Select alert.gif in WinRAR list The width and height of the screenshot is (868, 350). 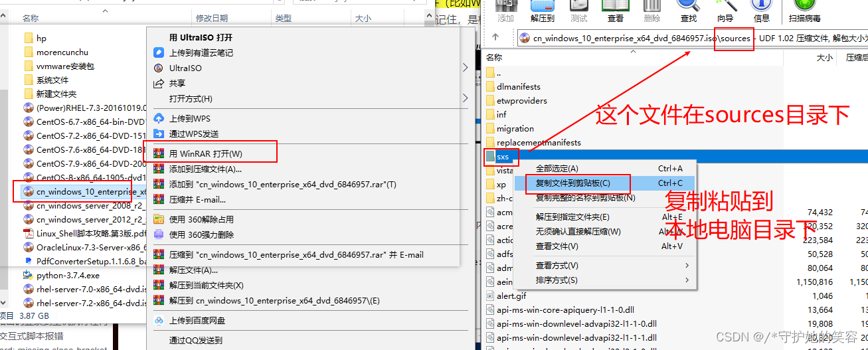[511, 296]
